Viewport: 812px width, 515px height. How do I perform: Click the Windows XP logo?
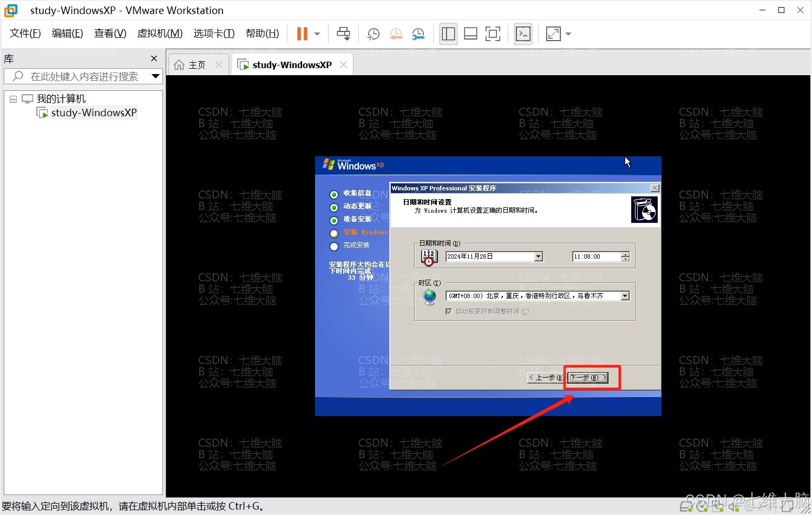coord(353,165)
